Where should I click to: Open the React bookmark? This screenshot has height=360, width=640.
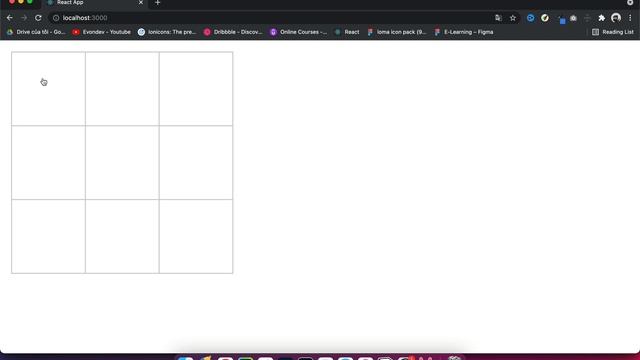pyautogui.click(x=347, y=32)
